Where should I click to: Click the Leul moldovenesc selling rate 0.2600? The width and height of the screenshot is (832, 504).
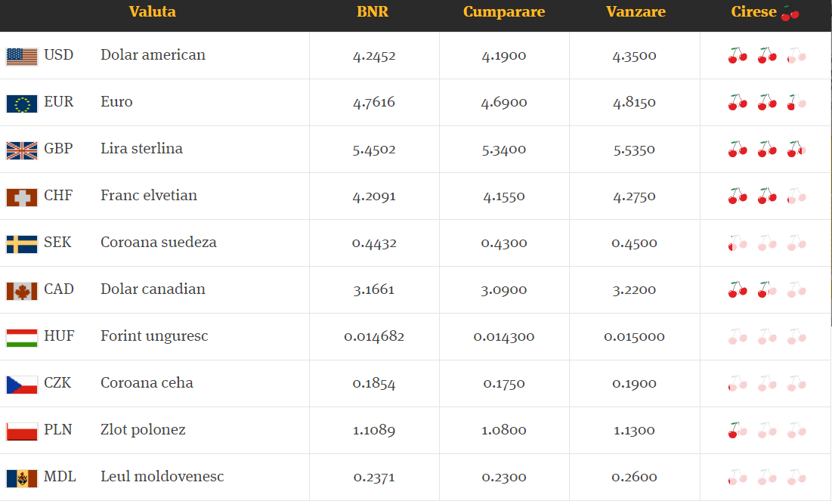tap(635, 477)
